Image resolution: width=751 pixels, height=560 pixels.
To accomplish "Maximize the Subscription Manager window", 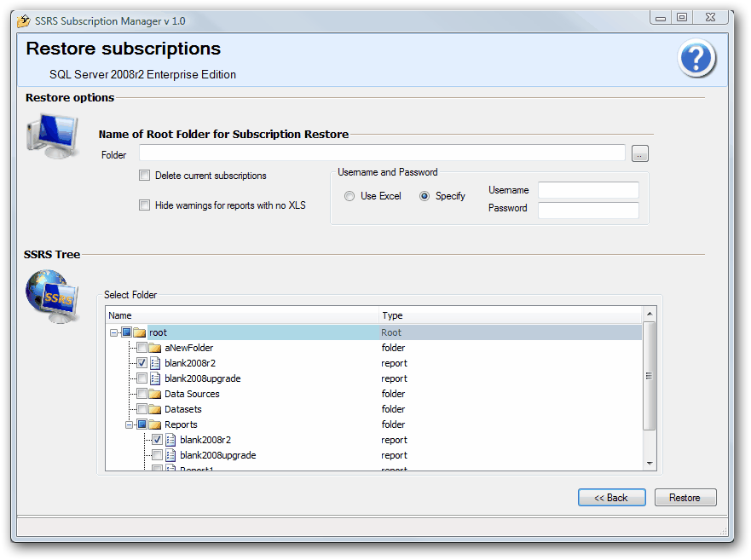I will coord(682,18).
